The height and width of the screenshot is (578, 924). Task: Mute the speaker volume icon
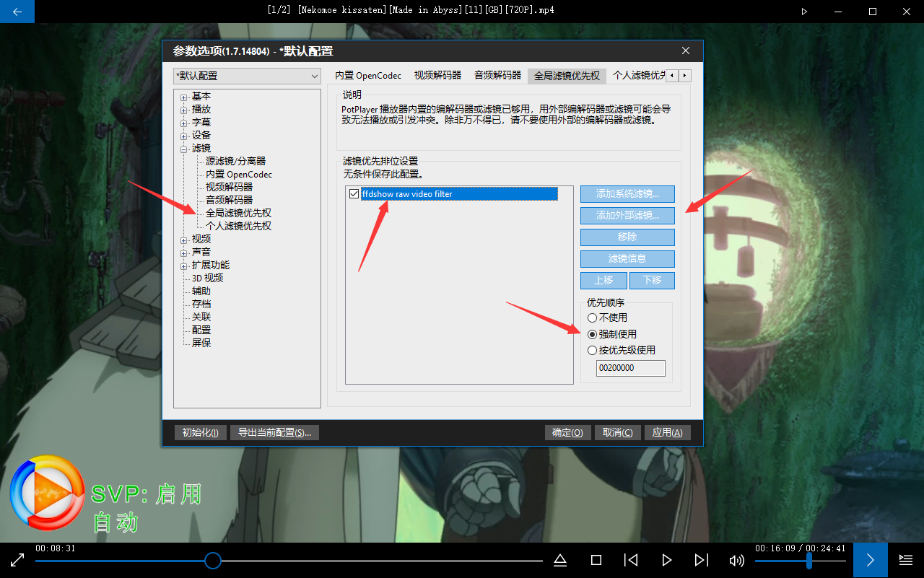tap(736, 561)
